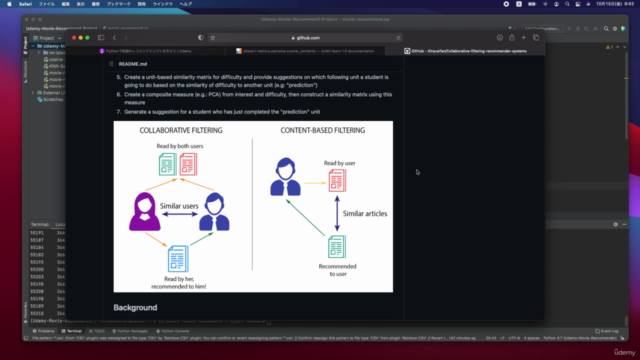Open Python Packages tool window tab
The width and height of the screenshot is (640, 360).
click(130, 331)
